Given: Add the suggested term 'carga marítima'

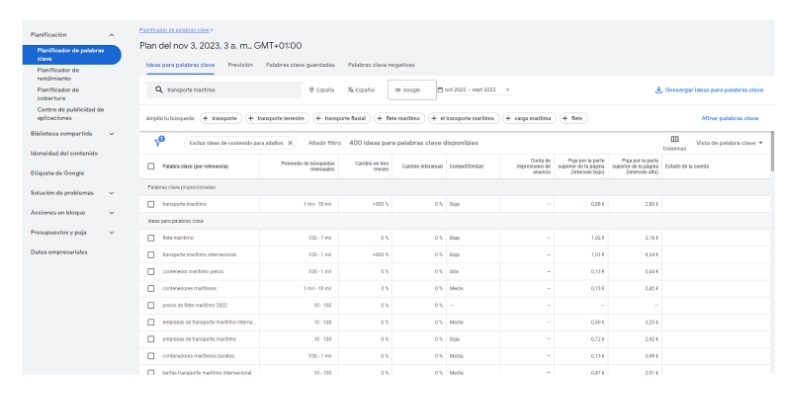Looking at the screenshot, I should point(529,118).
